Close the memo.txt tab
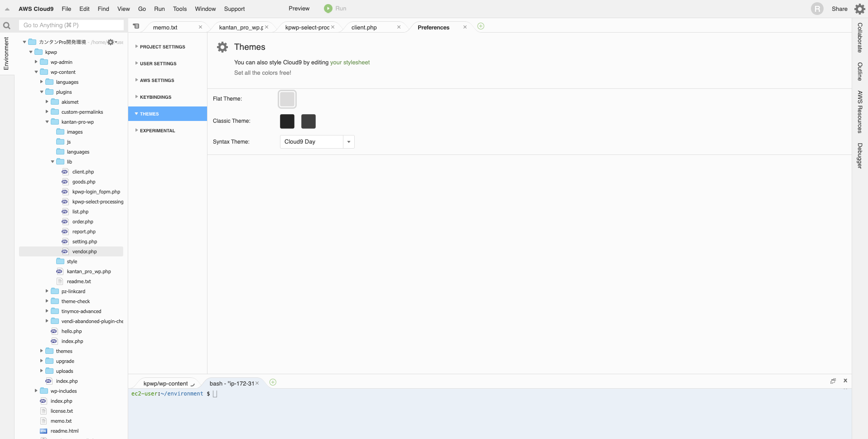 click(200, 27)
